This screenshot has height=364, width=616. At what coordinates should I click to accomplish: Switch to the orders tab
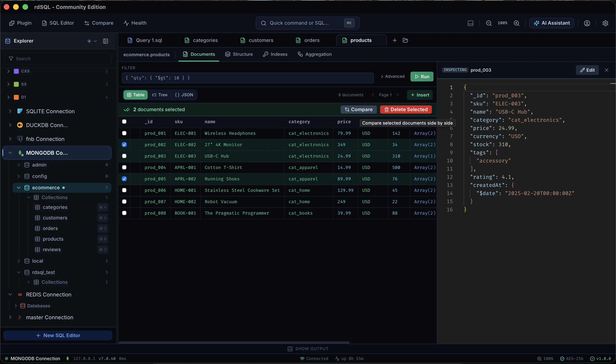[308, 40]
